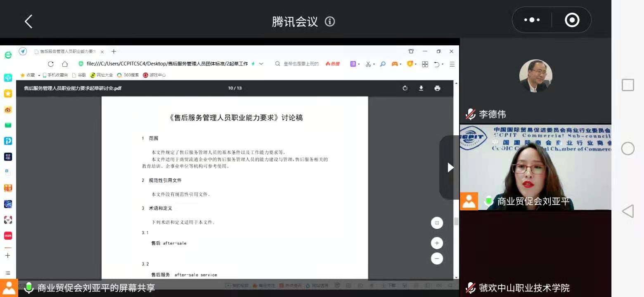Reload the page in the browser
The height and width of the screenshot is (297, 644).
click(x=51, y=64)
